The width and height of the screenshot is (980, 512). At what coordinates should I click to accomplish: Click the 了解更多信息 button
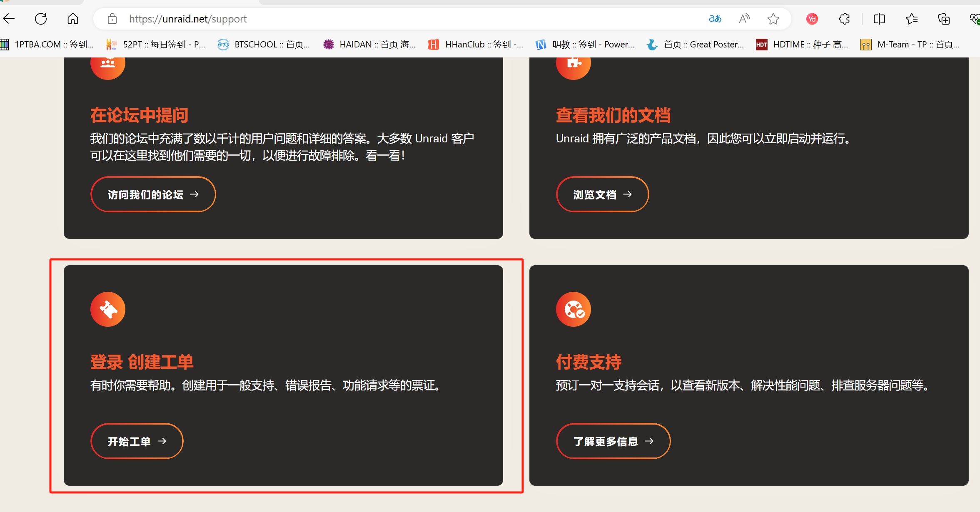click(613, 441)
